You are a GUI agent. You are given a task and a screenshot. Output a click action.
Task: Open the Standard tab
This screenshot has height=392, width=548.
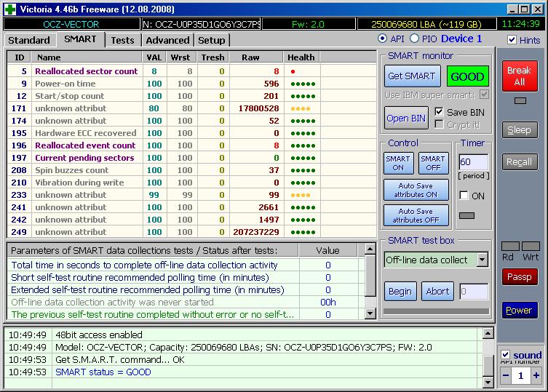(29, 40)
